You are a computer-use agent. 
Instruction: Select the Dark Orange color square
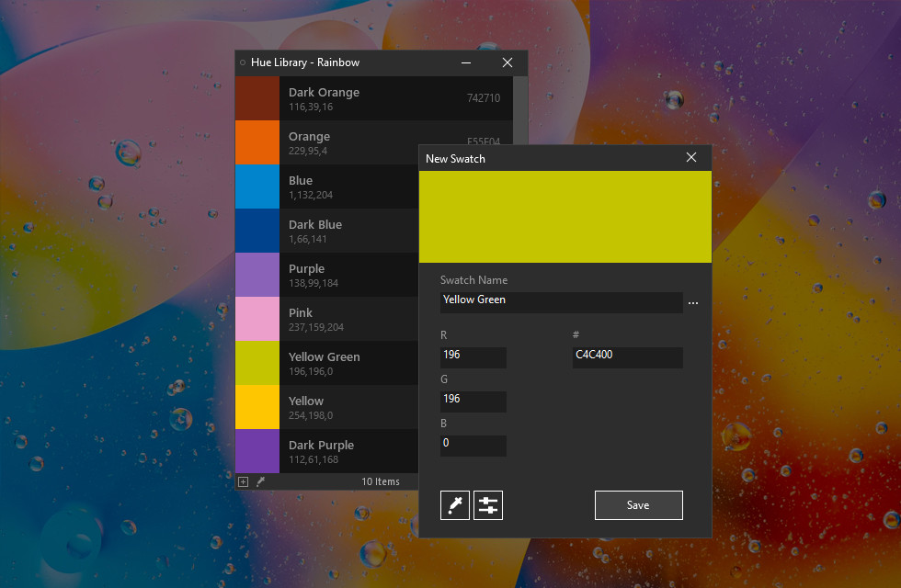(x=257, y=98)
